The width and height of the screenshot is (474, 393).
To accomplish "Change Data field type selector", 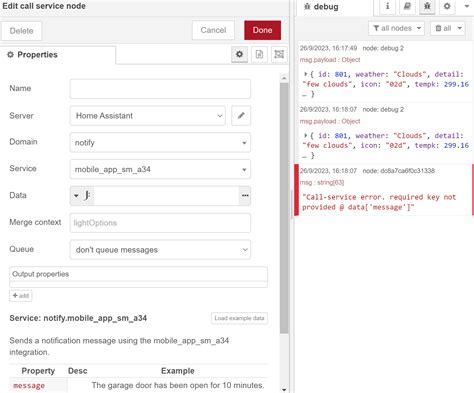I will [82, 196].
